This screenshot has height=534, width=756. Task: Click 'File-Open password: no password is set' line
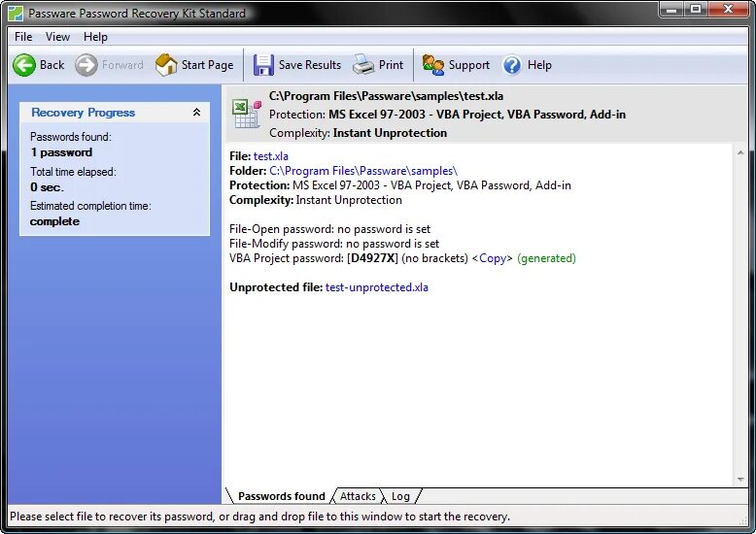coord(329,229)
